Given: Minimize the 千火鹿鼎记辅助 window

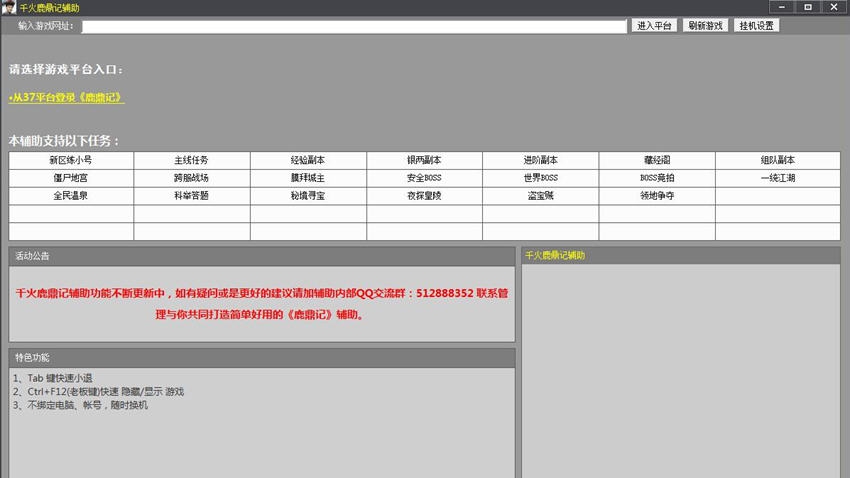Looking at the screenshot, I should (x=782, y=7).
